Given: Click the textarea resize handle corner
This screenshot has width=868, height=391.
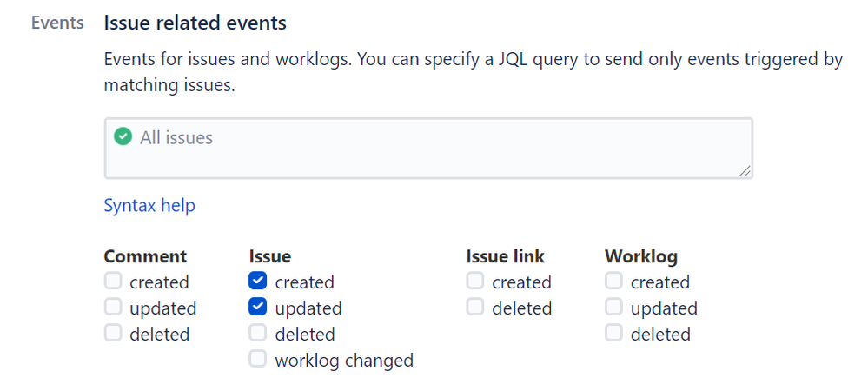Looking at the screenshot, I should (x=745, y=171).
